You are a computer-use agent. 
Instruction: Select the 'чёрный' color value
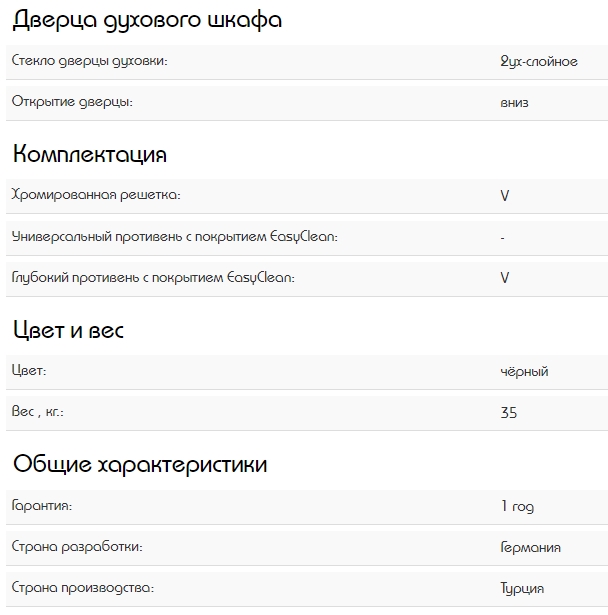click(x=523, y=371)
